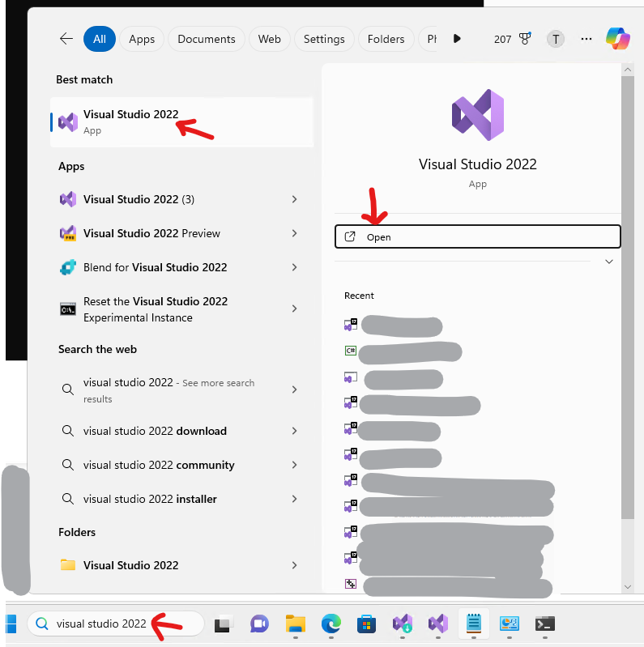644x647 pixels.
Task: Expand the Visual Studio 2022 (3) chevron
Action: (294, 199)
